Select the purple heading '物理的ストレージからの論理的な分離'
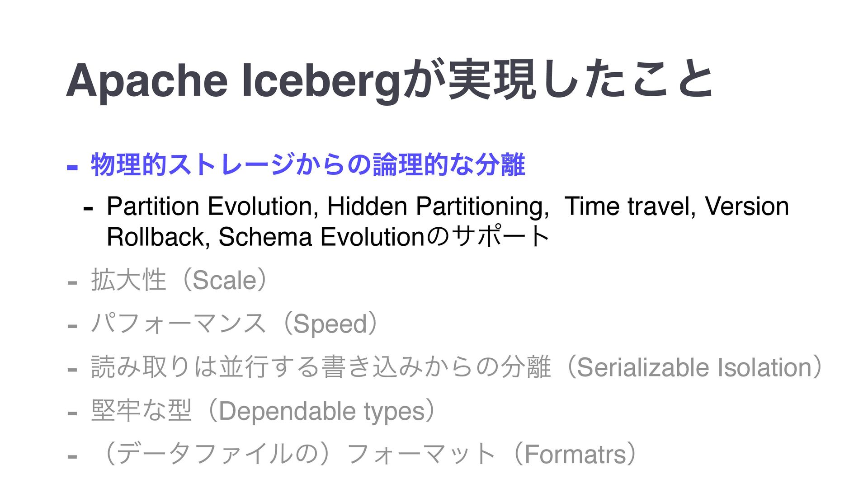This screenshot has height=488, width=868. (308, 164)
